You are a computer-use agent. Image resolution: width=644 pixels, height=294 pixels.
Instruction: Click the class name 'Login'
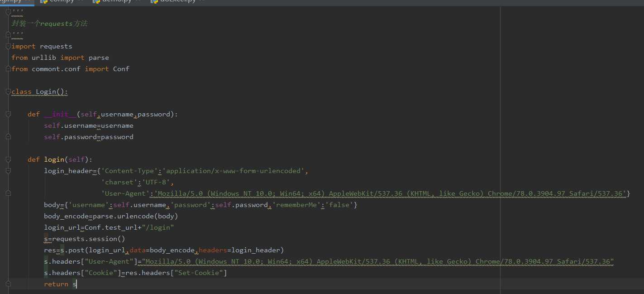point(46,92)
